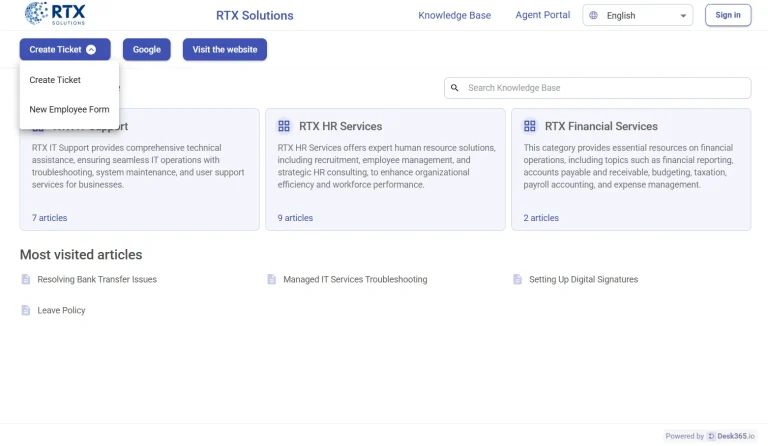Click document icon beside Resolving Bank Transfer Issues

pos(26,279)
